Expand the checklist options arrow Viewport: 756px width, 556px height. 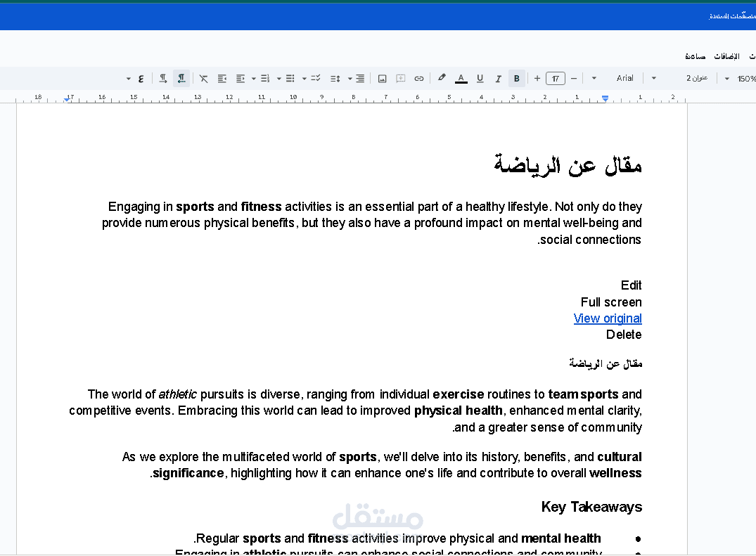(305, 79)
